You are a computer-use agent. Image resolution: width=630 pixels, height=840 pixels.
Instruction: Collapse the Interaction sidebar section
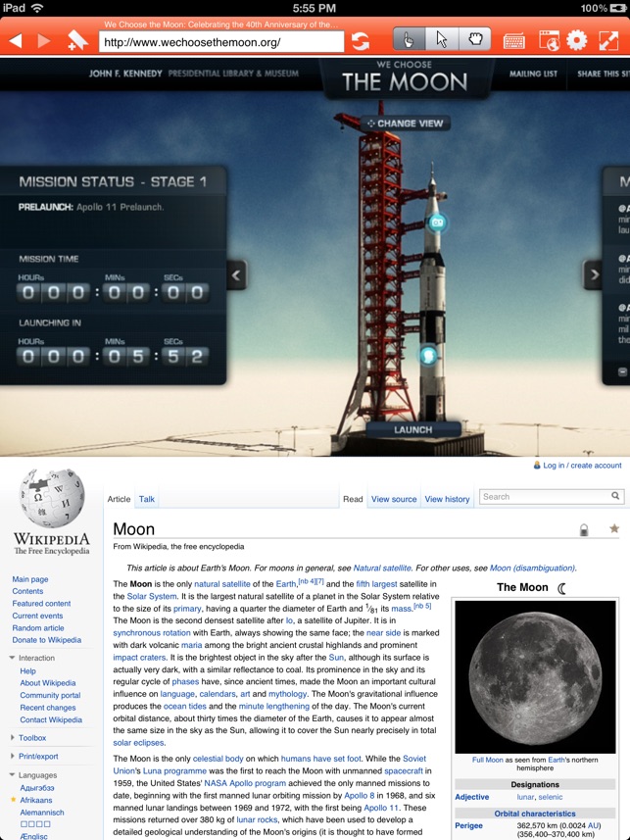point(36,658)
